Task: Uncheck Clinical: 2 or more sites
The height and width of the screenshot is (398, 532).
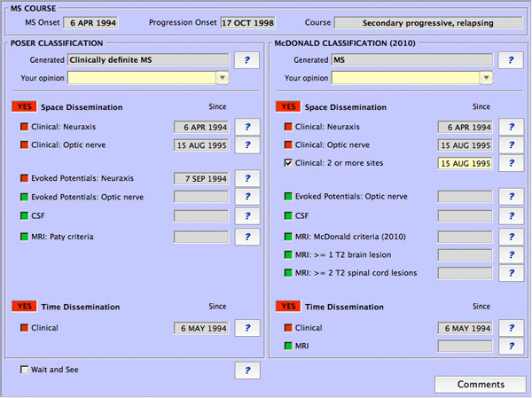Action: (288, 163)
